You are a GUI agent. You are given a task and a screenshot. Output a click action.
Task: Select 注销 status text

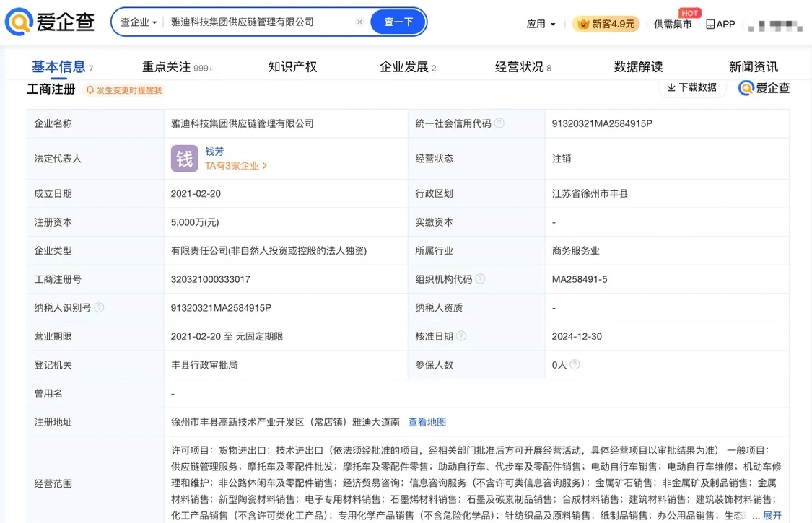(x=562, y=159)
